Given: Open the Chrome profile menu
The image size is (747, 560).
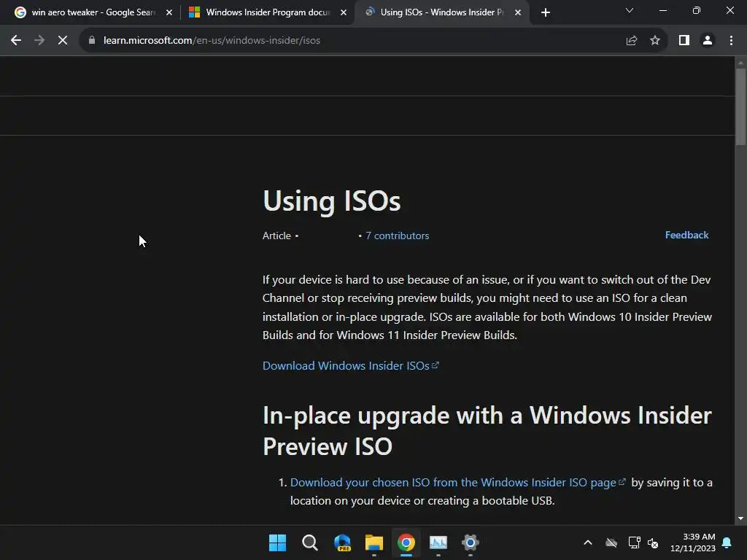Looking at the screenshot, I should [x=708, y=41].
